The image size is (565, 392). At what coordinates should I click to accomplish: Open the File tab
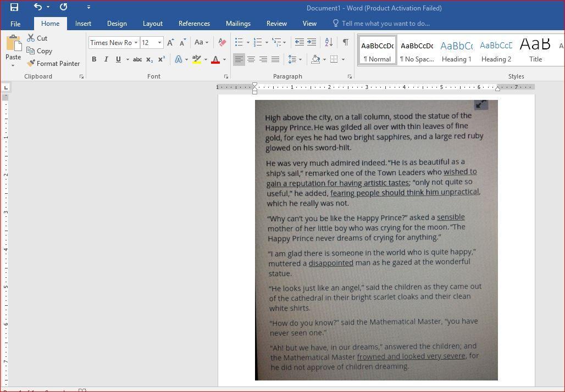(x=15, y=24)
